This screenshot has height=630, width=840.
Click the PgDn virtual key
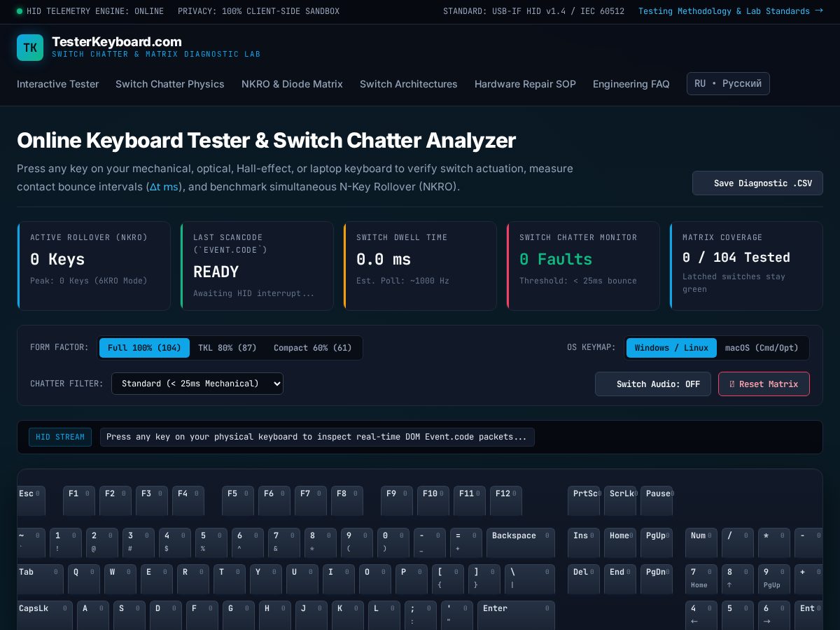[x=657, y=580]
